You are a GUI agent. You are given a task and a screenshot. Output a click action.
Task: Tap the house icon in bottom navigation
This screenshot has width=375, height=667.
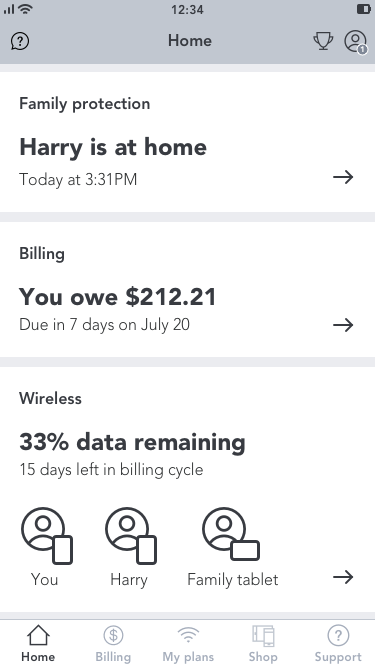(38, 635)
